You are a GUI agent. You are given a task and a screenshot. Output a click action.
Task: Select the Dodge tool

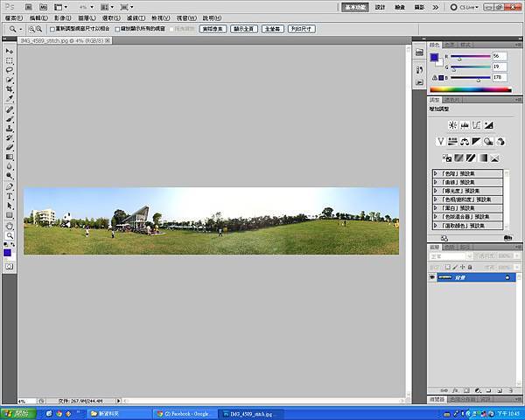point(10,176)
